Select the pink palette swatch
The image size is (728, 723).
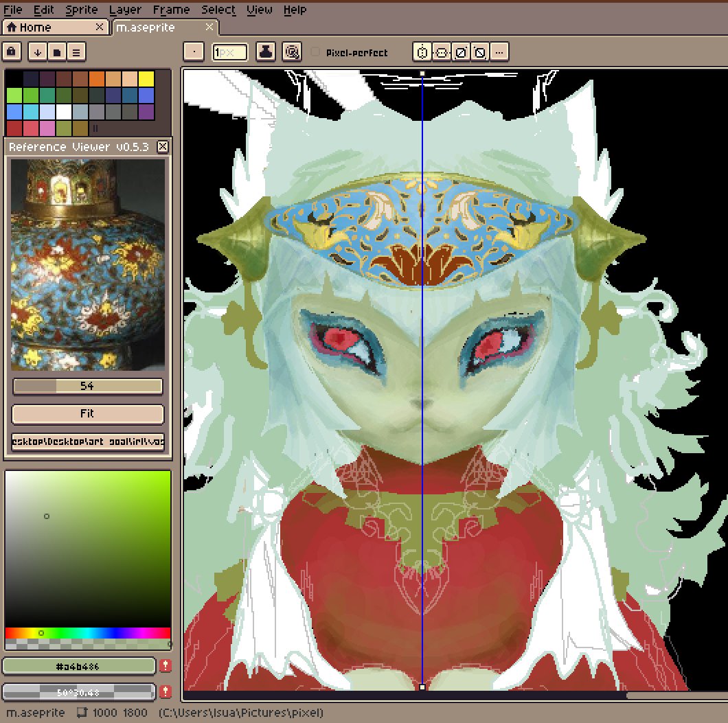pyautogui.click(x=47, y=128)
